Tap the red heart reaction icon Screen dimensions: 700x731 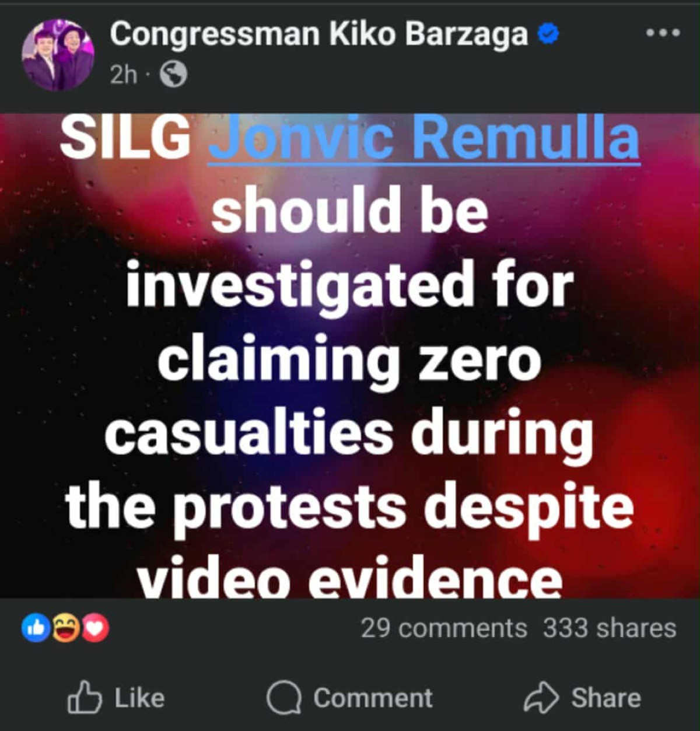[95, 628]
